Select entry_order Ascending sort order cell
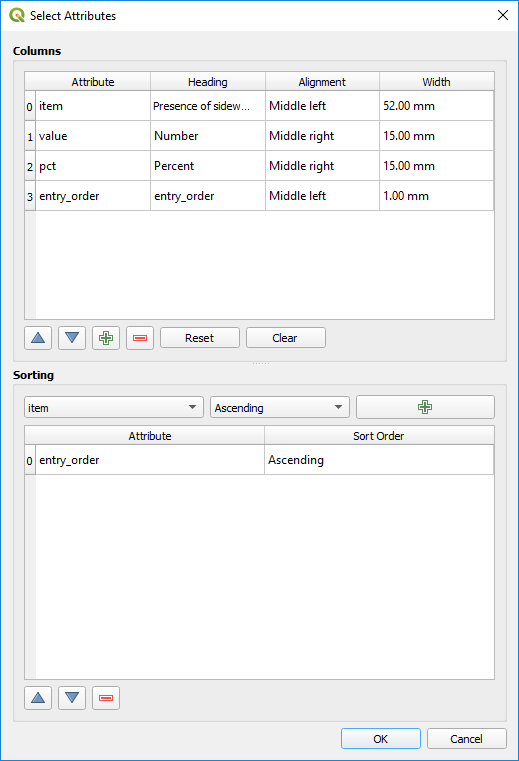 (379, 460)
